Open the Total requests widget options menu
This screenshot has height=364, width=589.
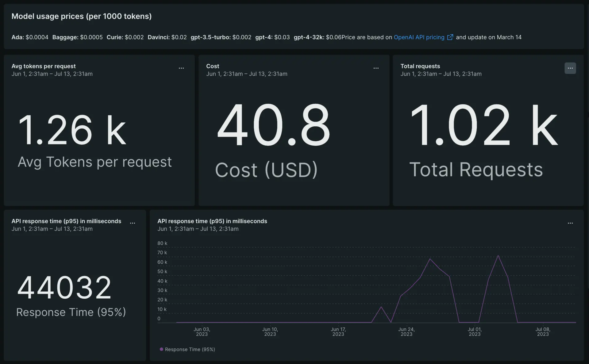[x=570, y=68]
